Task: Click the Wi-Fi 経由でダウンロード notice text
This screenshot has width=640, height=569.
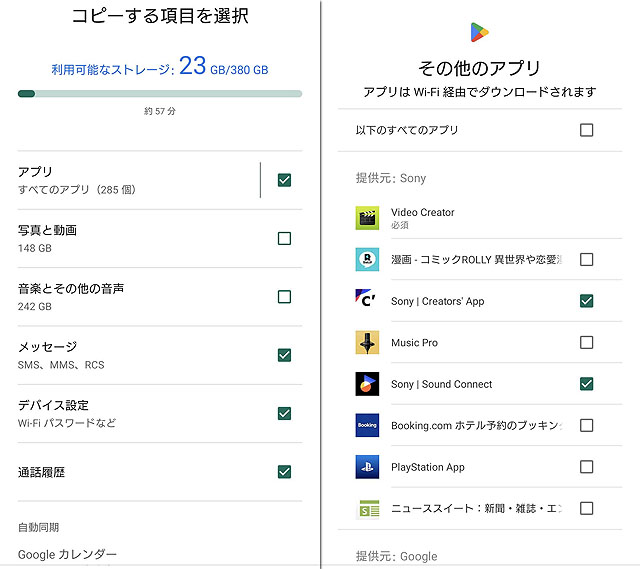Action: pyautogui.click(x=480, y=92)
